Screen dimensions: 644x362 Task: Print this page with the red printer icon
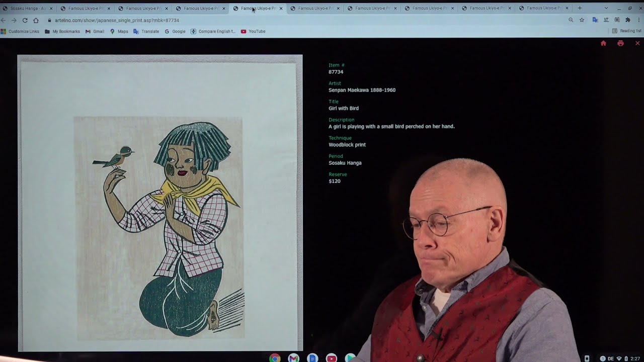(620, 43)
